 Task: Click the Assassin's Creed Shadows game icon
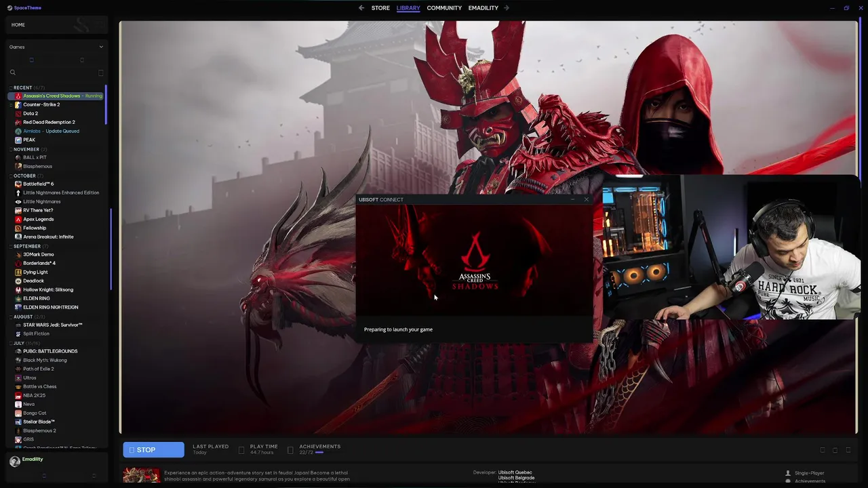point(18,96)
